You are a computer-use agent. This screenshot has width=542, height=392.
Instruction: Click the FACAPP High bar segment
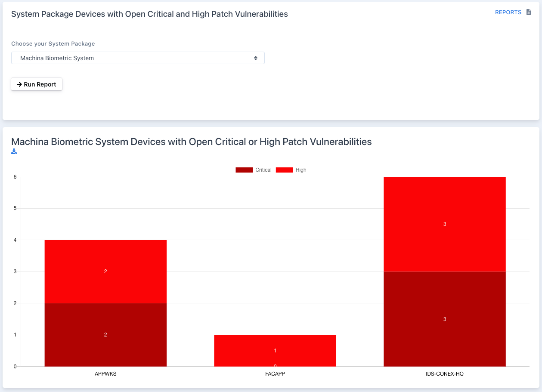point(275,351)
